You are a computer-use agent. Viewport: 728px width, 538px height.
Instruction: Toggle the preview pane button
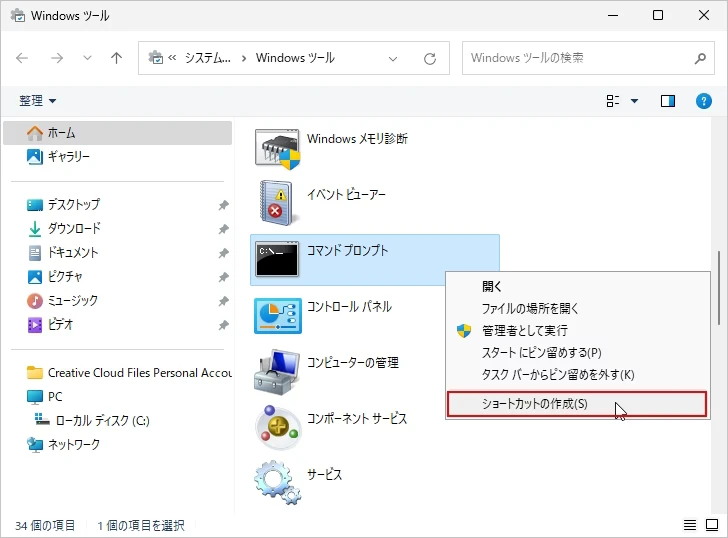pyautogui.click(x=668, y=101)
